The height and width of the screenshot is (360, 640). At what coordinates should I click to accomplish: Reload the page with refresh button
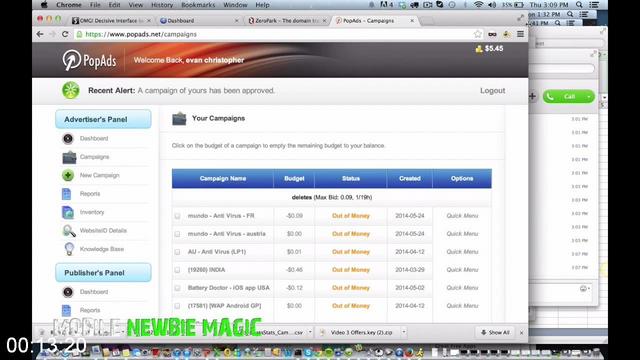[65, 34]
